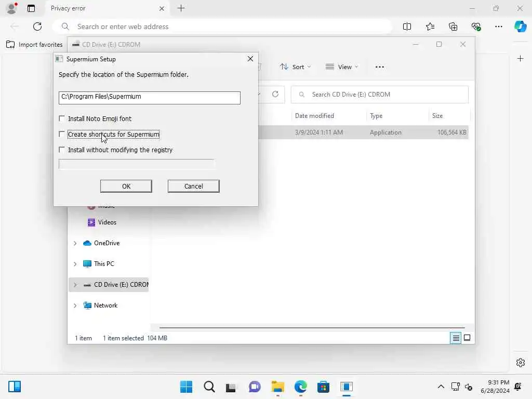Click the File Explorer horizontal scrollbar

point(312,328)
